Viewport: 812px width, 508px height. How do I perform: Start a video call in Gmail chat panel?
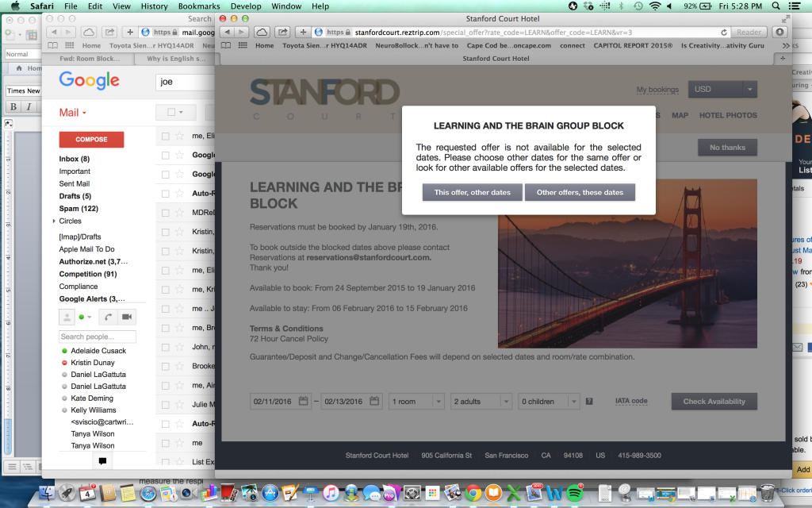126,317
